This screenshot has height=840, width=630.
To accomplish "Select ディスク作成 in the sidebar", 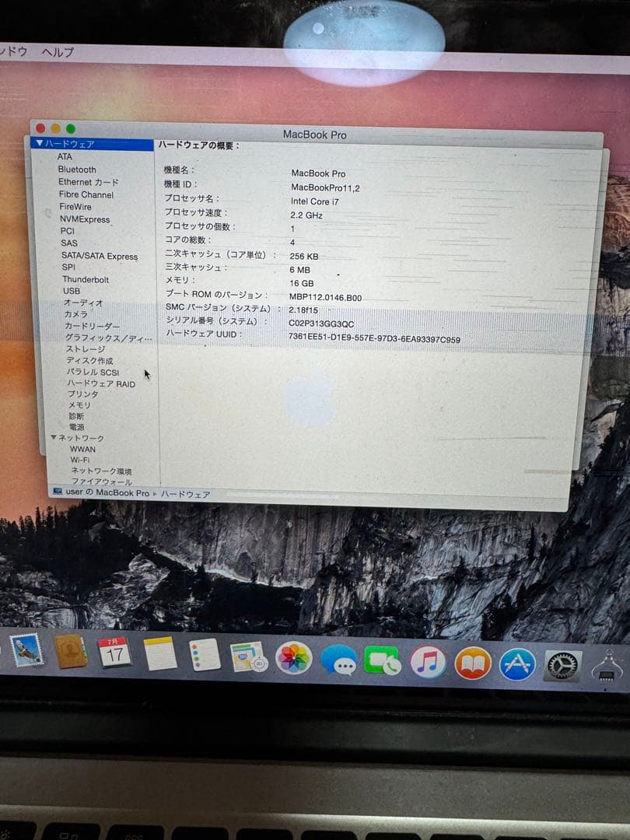I will click(x=89, y=361).
